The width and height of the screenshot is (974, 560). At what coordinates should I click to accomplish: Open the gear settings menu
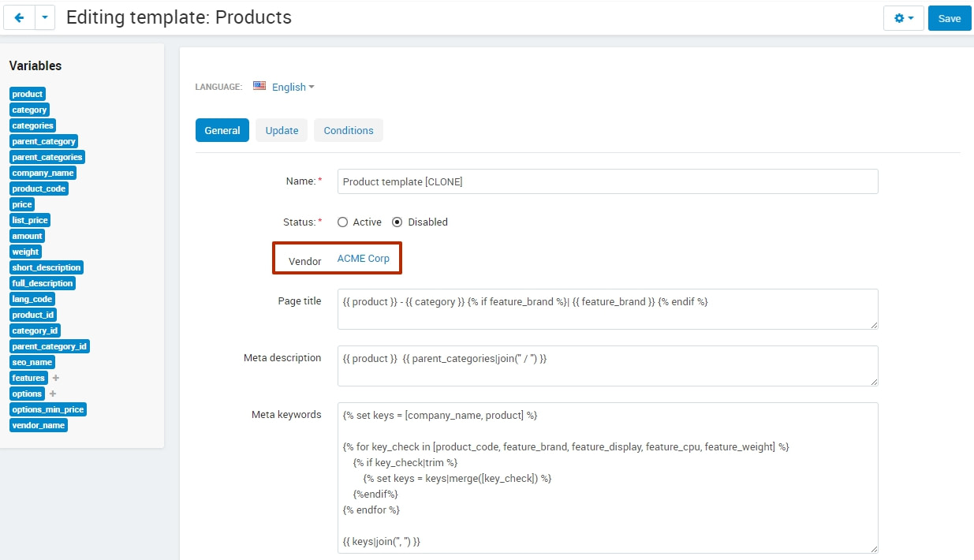point(904,18)
